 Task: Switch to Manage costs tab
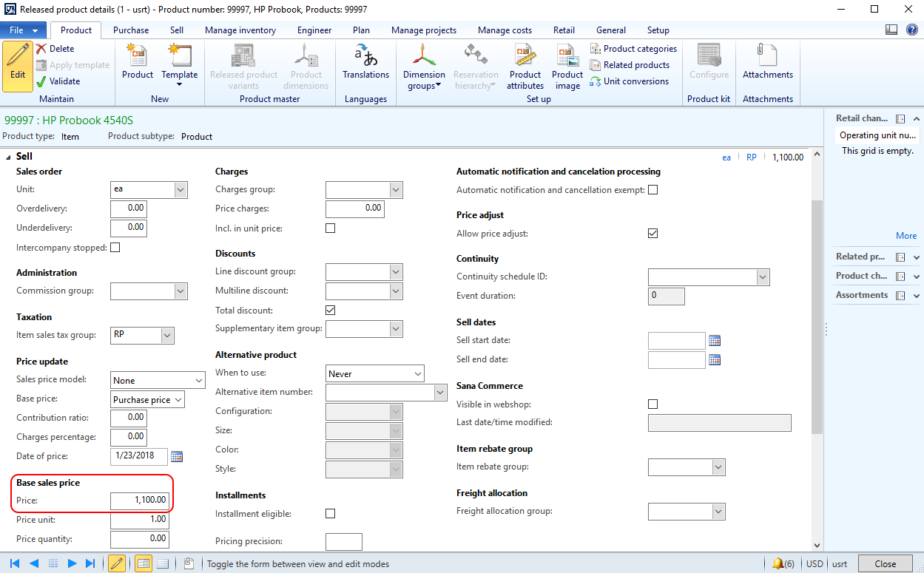coord(505,30)
